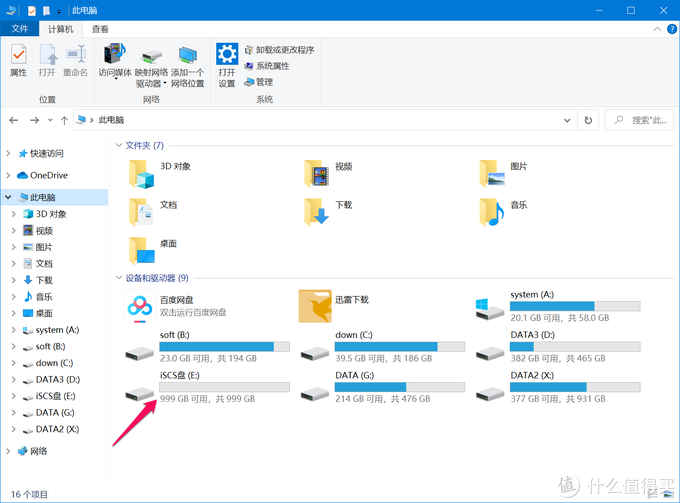The height and width of the screenshot is (503, 680).
Task: Open the 图片 pictures folder
Action: click(x=492, y=173)
